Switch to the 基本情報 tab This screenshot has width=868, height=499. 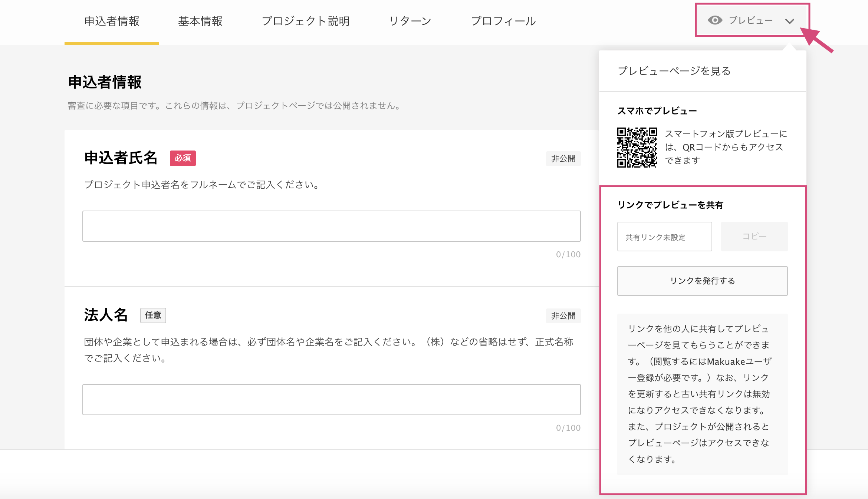(x=200, y=21)
